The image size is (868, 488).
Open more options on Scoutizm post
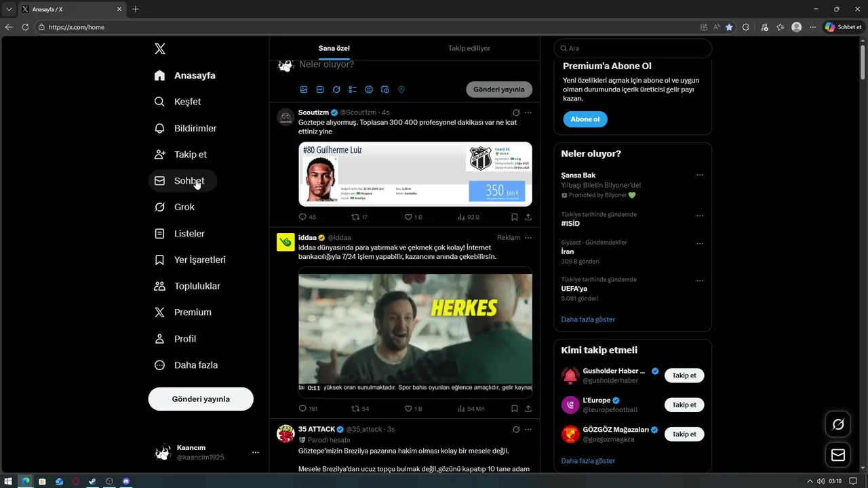pyautogui.click(x=528, y=113)
